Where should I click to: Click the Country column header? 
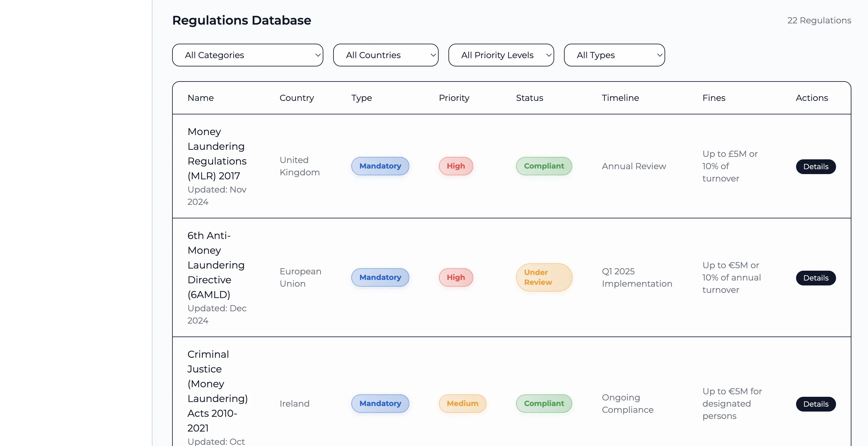pos(297,98)
